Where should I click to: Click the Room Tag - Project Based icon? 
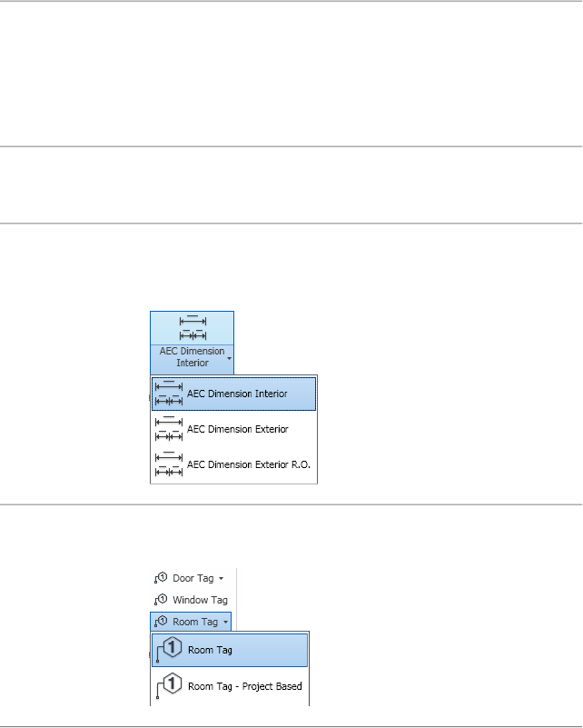pos(170,686)
